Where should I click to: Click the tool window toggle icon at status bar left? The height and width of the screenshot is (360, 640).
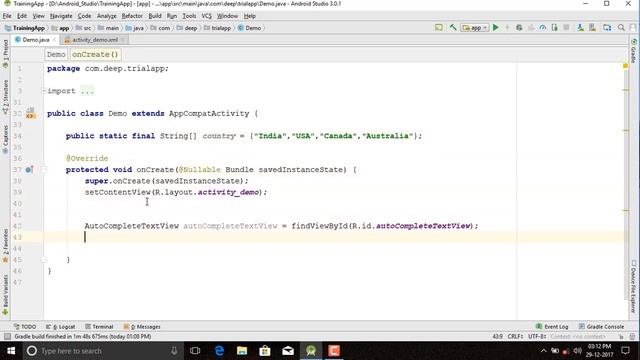(7, 336)
